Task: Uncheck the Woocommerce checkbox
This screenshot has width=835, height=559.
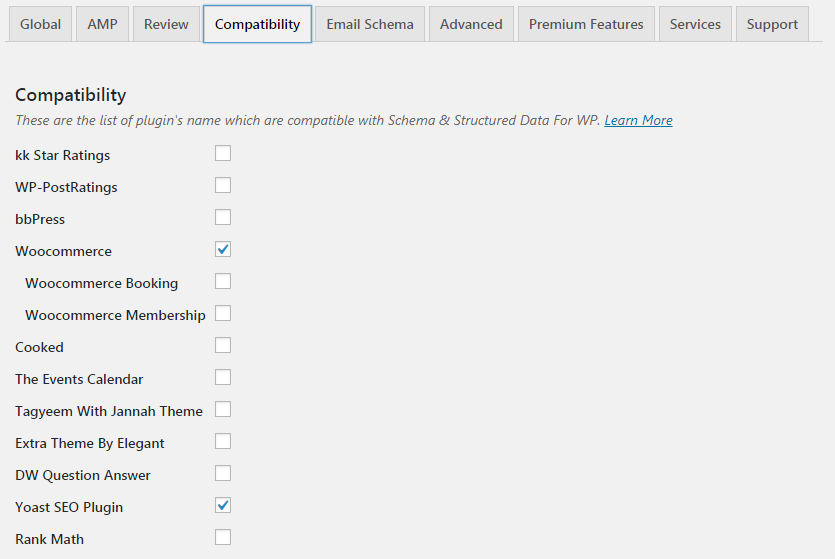Action: point(223,249)
